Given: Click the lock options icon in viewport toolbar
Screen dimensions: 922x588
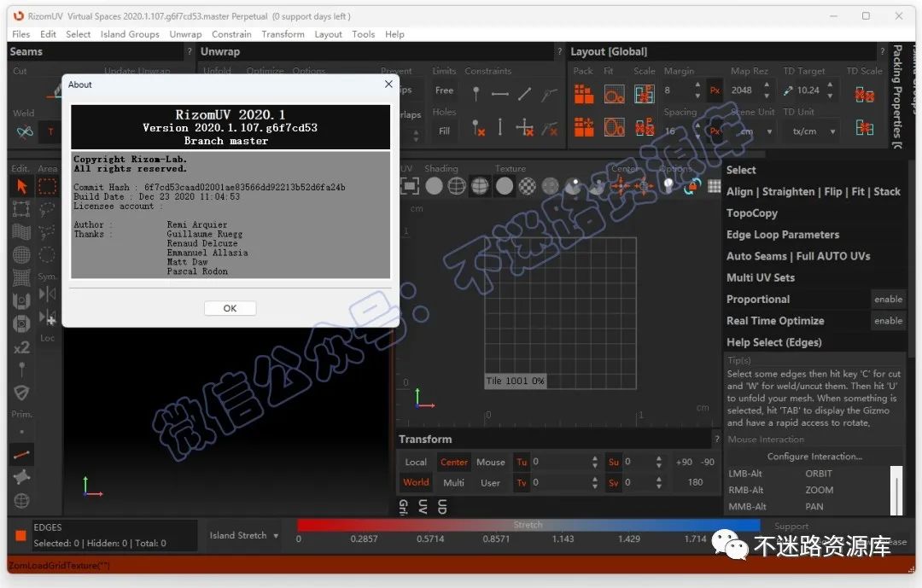Looking at the screenshot, I should click(x=692, y=186).
